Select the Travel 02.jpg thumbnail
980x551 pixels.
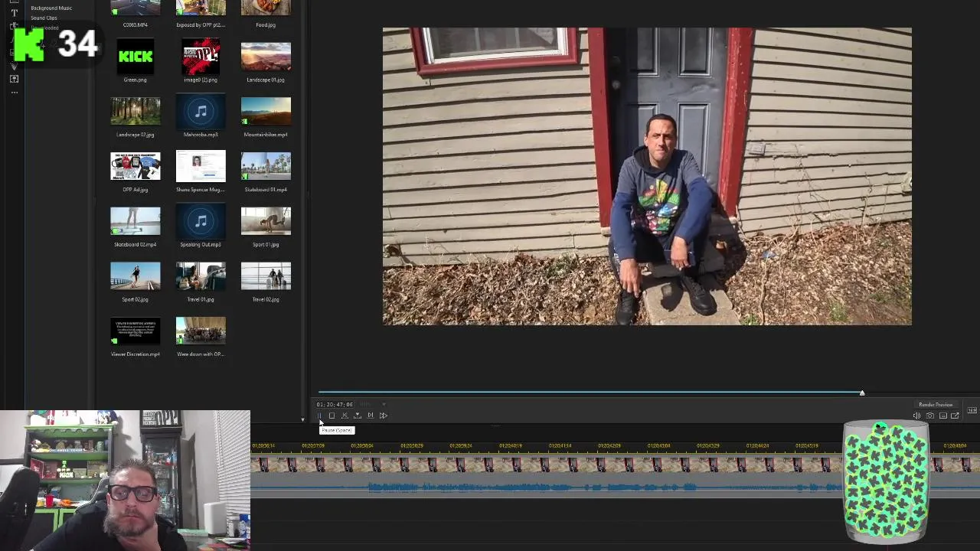point(266,277)
